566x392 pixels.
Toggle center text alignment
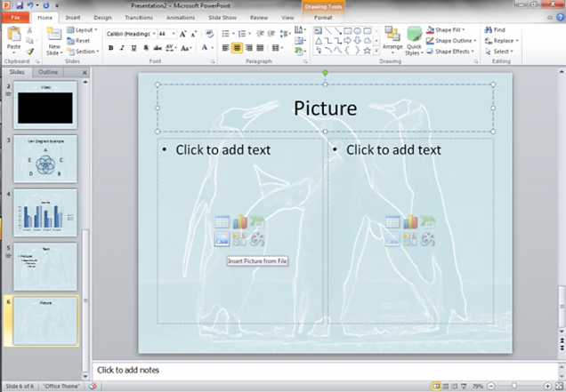pyautogui.click(x=238, y=48)
